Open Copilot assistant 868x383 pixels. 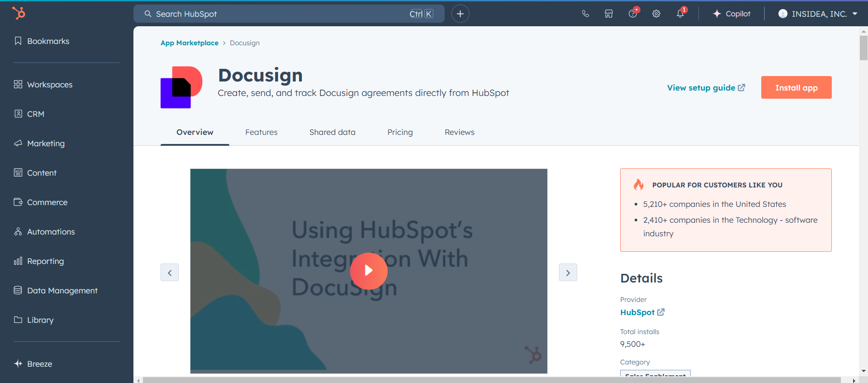click(731, 14)
